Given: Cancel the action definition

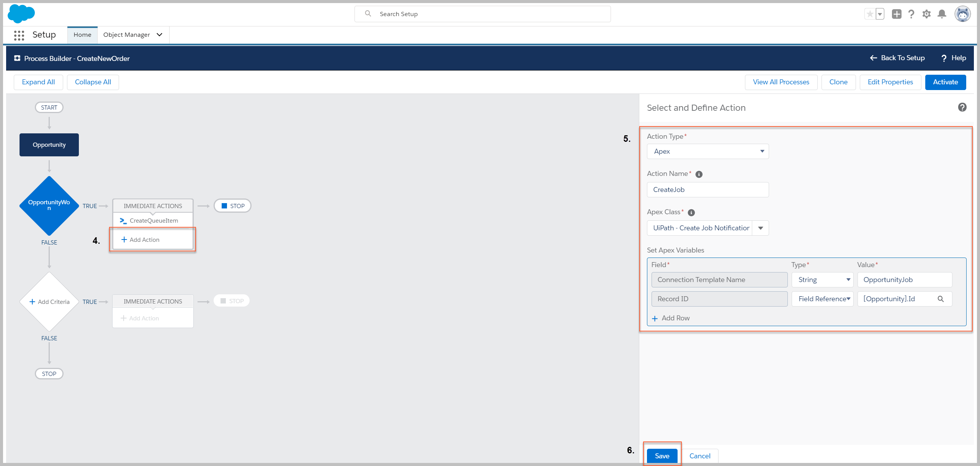Looking at the screenshot, I should pos(700,456).
